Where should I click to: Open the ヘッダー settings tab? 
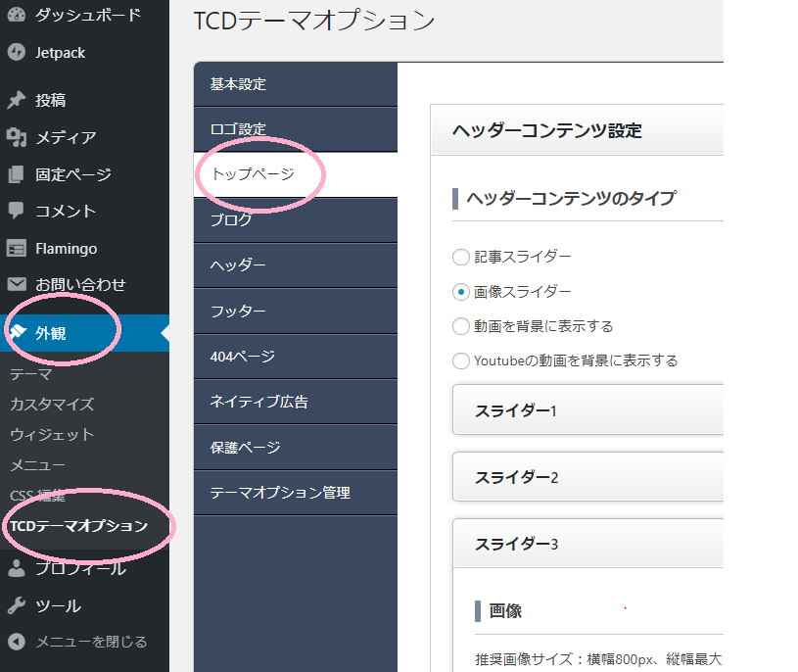tap(295, 265)
